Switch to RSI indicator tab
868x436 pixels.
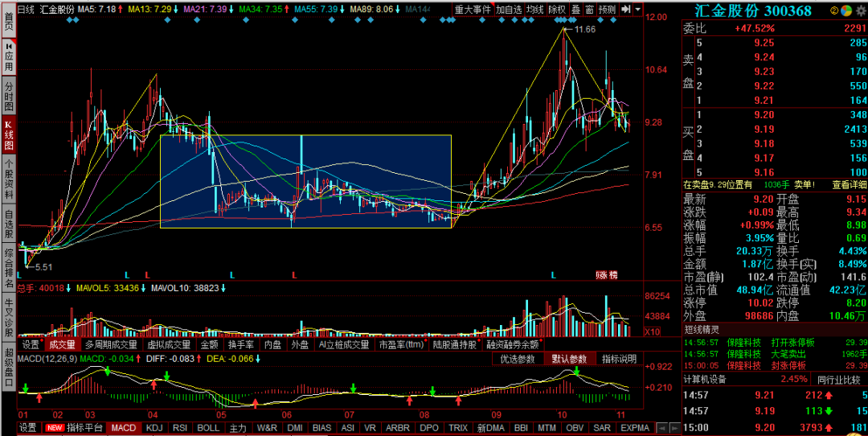(x=180, y=428)
